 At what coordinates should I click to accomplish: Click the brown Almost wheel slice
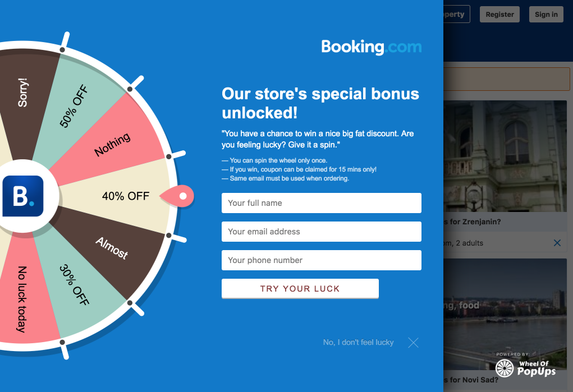(x=112, y=247)
